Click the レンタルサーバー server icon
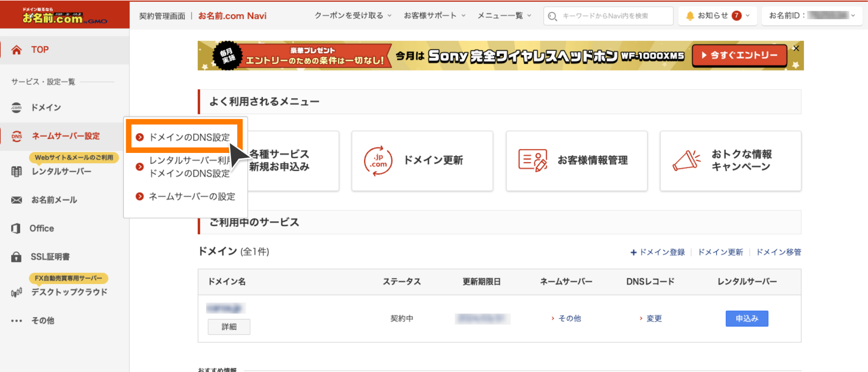 [x=17, y=171]
